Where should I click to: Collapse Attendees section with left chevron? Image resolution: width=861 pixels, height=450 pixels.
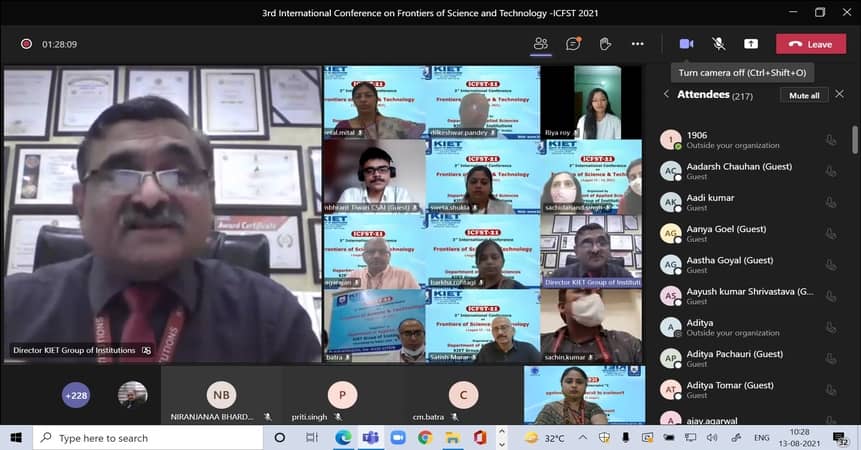click(x=667, y=95)
